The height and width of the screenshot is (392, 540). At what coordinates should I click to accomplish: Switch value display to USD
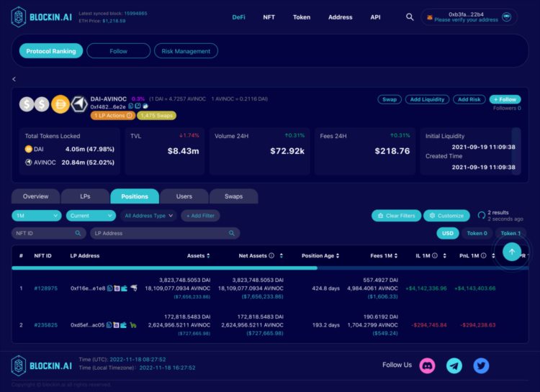tap(447, 233)
